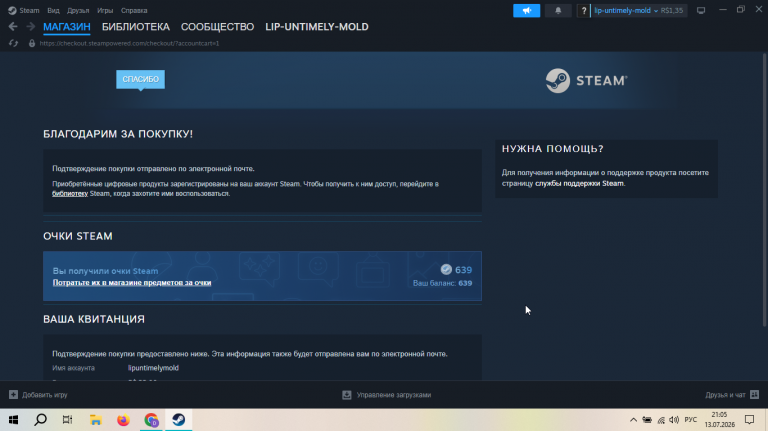The image size is (768, 431).
Task: Click account name lipuntimelymold in receipt
Action: (153, 368)
